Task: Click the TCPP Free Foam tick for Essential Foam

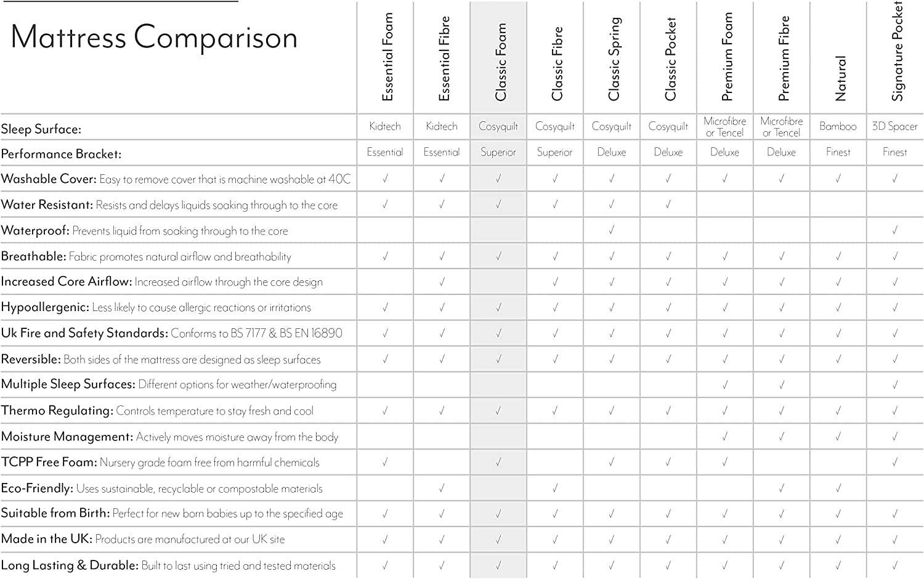Action: pyautogui.click(x=385, y=462)
